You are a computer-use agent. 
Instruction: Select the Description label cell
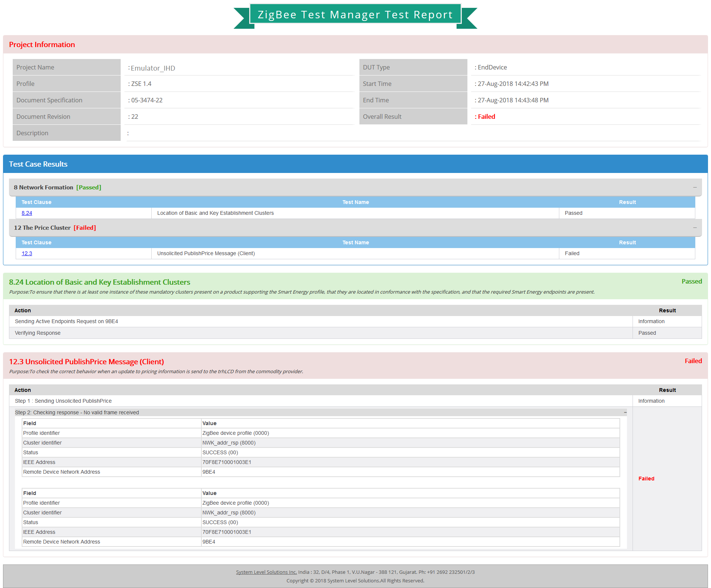[x=67, y=133]
